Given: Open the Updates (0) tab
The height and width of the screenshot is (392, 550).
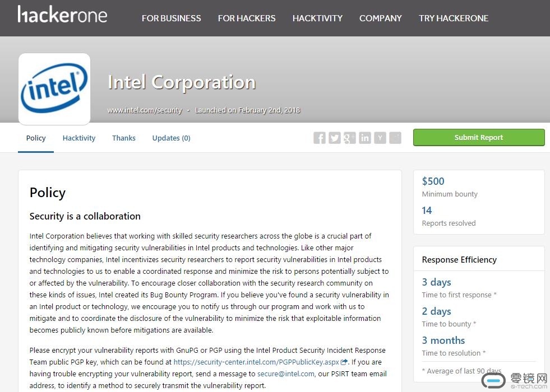Looking at the screenshot, I should click(x=171, y=138).
